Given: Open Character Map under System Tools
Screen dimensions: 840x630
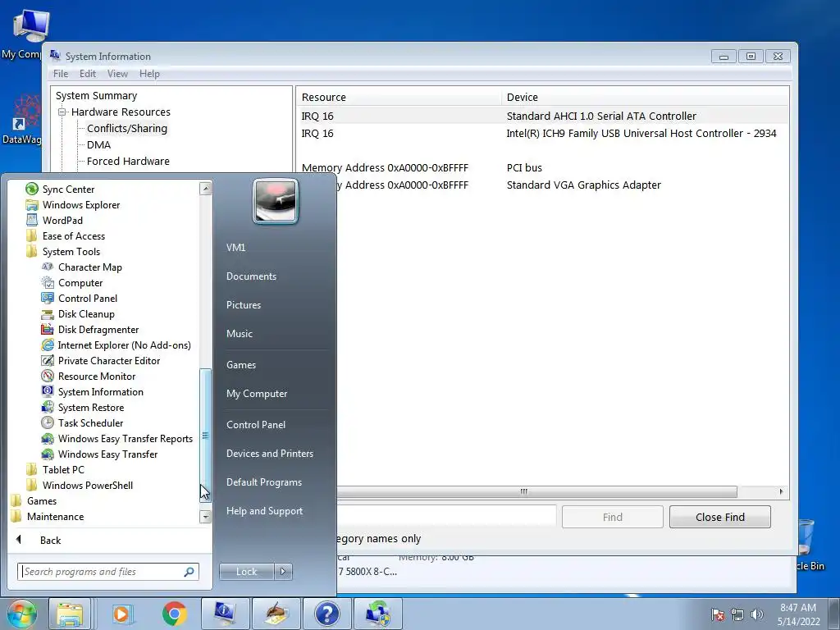Looking at the screenshot, I should [x=81, y=267].
